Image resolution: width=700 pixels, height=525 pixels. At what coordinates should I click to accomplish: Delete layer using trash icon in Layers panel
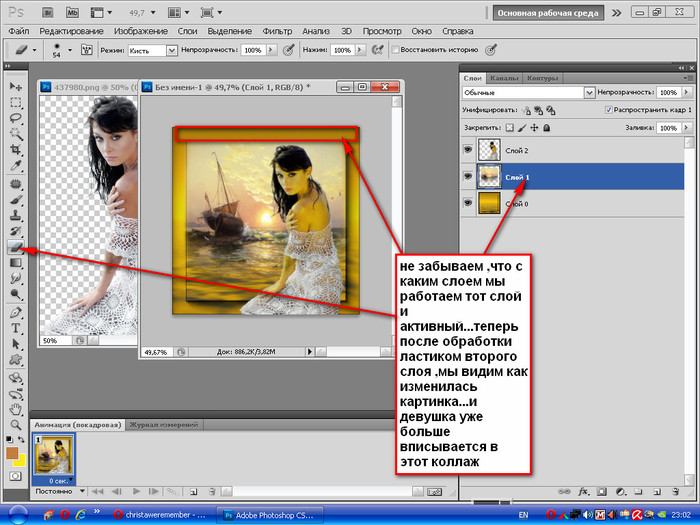675,492
